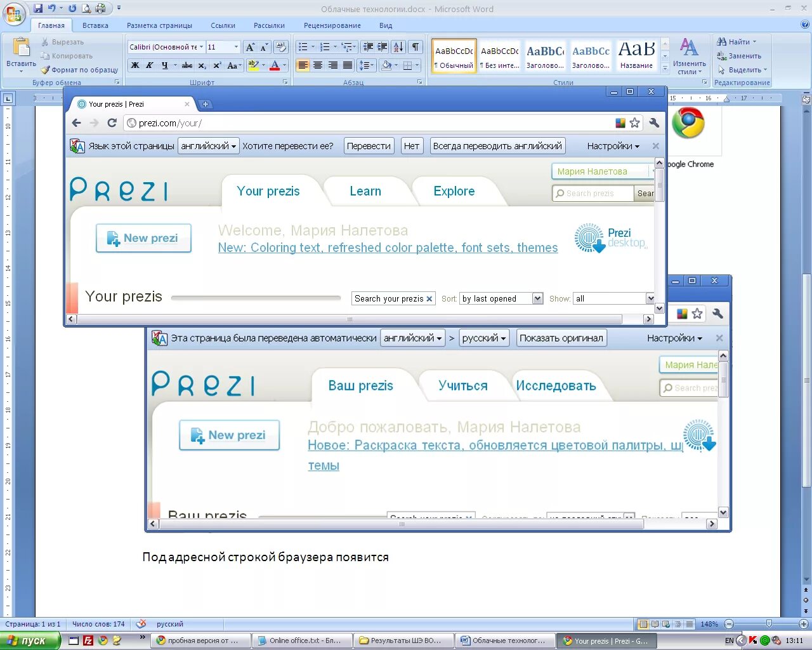812x650 pixels.
Task: Bookmark prezi.com with star icon
Action: 634,123
